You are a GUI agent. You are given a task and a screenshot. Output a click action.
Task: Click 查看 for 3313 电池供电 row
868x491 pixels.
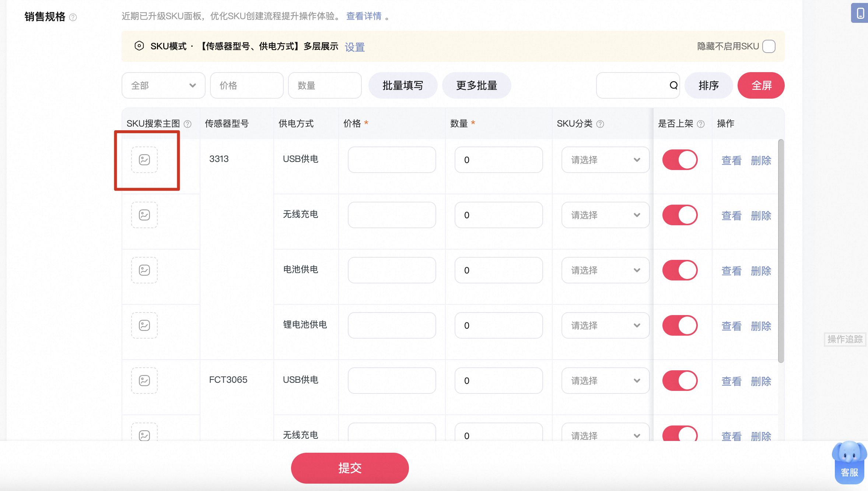(x=731, y=271)
